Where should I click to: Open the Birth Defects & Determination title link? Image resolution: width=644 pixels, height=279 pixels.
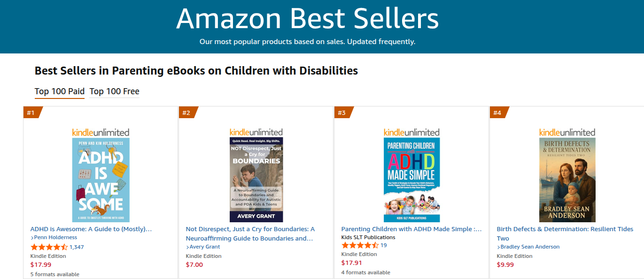click(x=565, y=229)
